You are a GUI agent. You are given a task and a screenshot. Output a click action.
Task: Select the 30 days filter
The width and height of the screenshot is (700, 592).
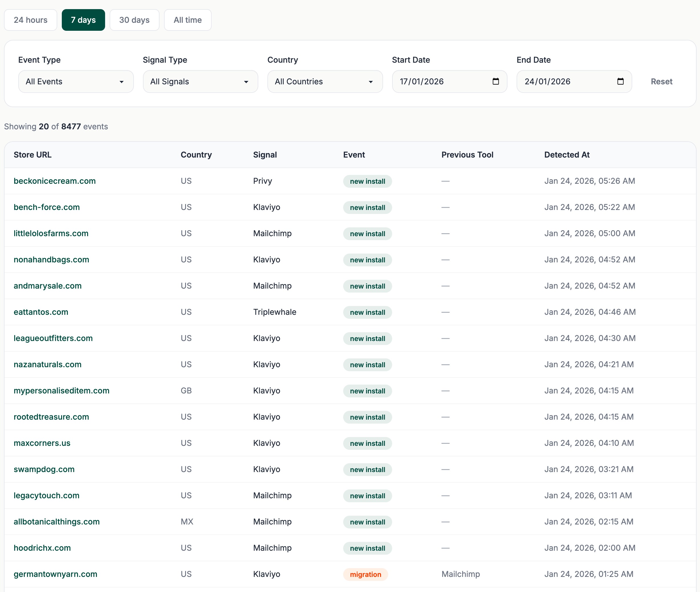tap(134, 20)
